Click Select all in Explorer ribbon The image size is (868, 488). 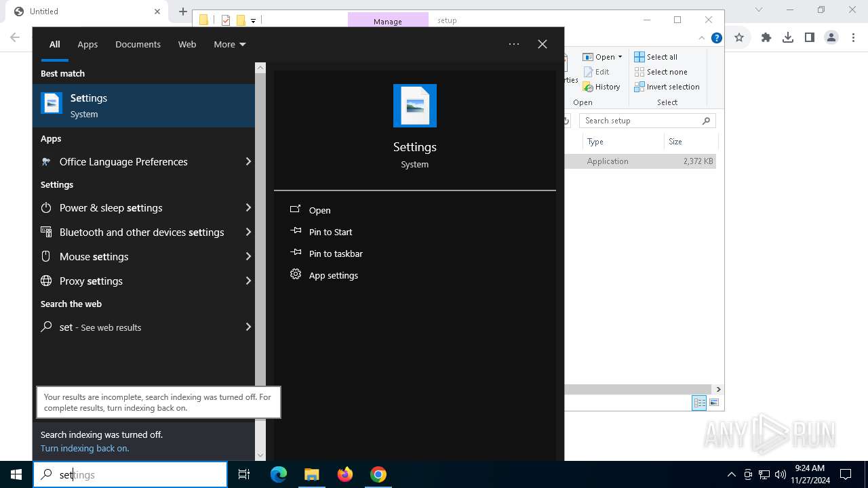pos(656,57)
